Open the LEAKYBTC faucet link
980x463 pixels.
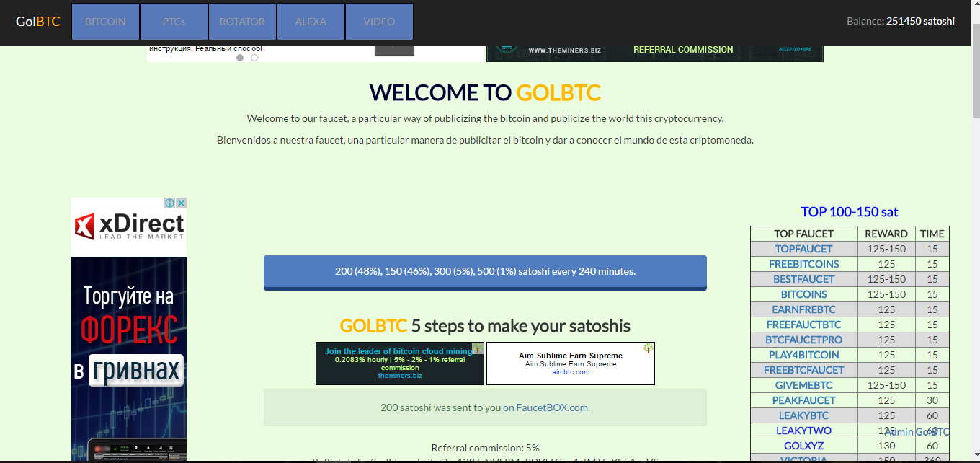coord(803,415)
